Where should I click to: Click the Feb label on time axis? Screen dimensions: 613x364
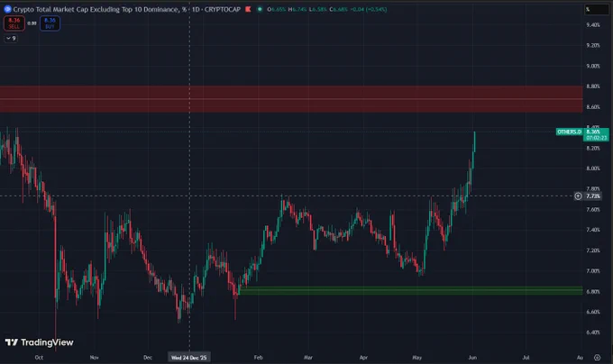point(259,358)
